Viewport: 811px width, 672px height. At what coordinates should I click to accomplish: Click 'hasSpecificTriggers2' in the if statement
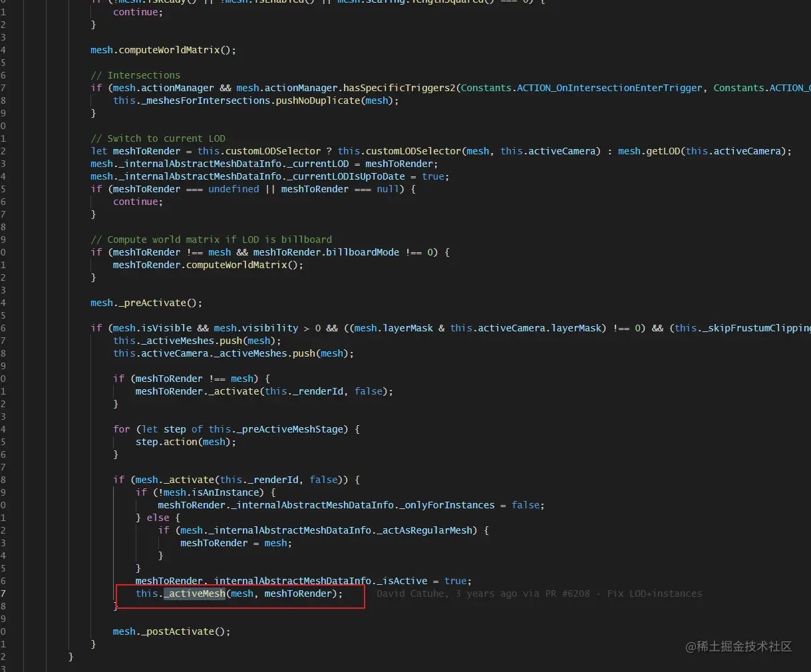click(399, 88)
